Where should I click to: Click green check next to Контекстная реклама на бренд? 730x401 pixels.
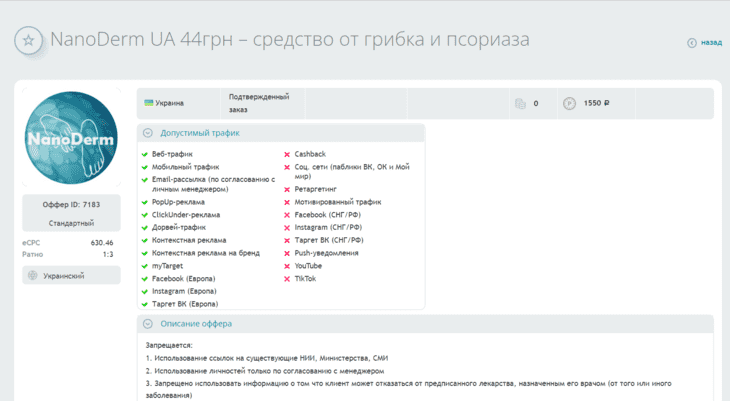(145, 253)
